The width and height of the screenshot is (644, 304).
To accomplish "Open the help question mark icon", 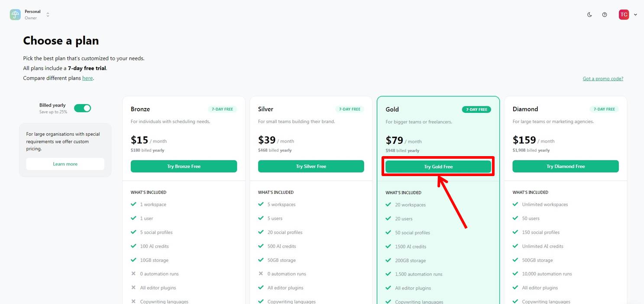I will pos(605,15).
